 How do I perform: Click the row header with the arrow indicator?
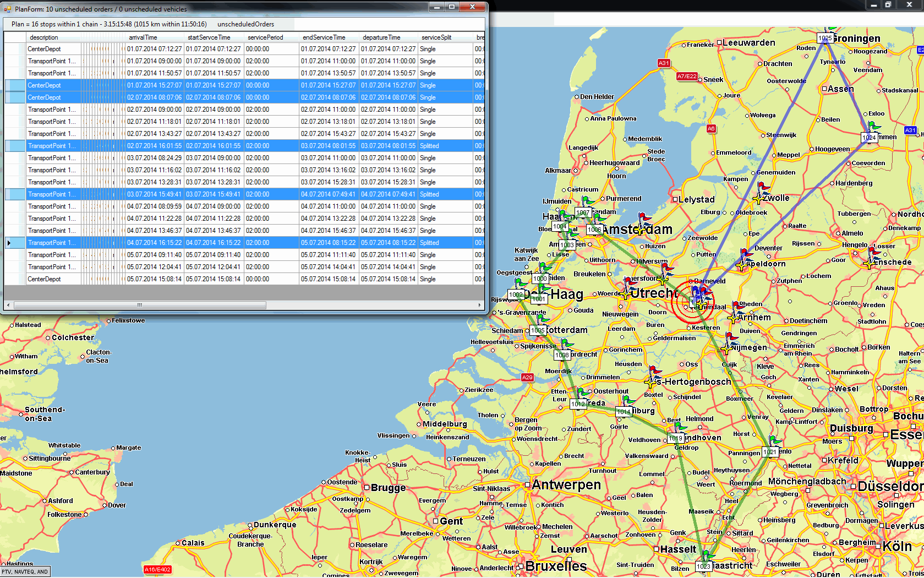(9, 243)
